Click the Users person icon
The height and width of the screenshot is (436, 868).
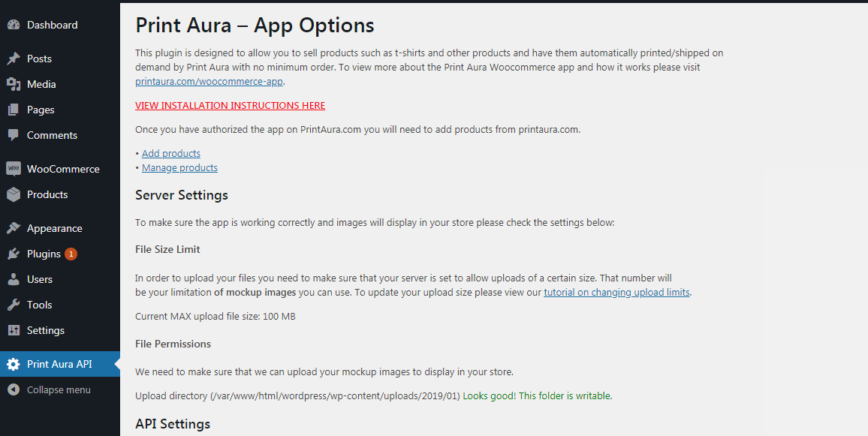(14, 279)
